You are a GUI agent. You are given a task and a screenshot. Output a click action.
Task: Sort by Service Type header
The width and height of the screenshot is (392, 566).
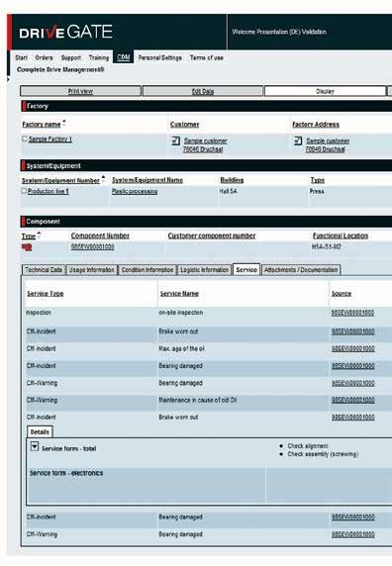coord(46,294)
